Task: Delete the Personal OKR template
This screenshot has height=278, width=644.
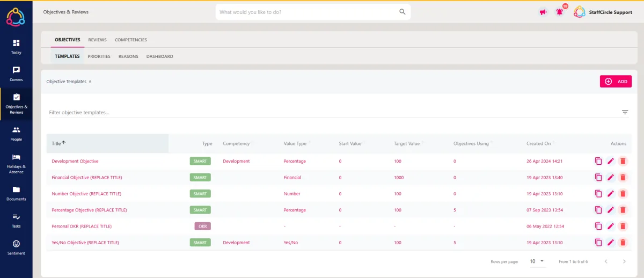Action: pyautogui.click(x=623, y=226)
